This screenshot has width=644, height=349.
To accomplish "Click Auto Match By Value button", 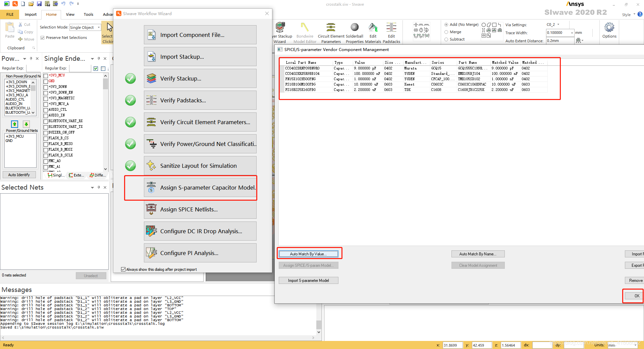I will tap(308, 254).
